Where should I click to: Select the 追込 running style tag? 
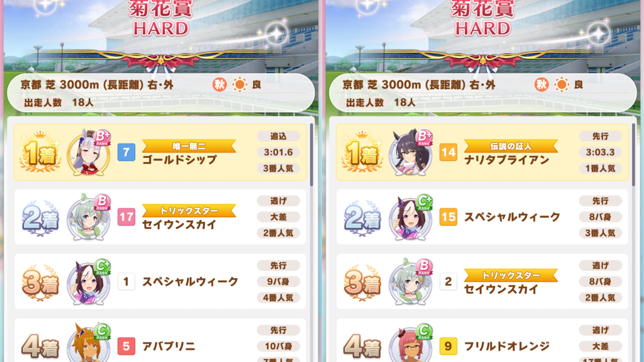[x=279, y=136]
